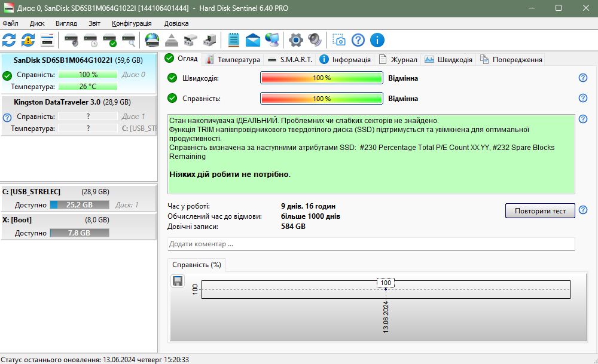Select the SanDisk SD6SB1M064G1022I disk entry

pos(78,74)
